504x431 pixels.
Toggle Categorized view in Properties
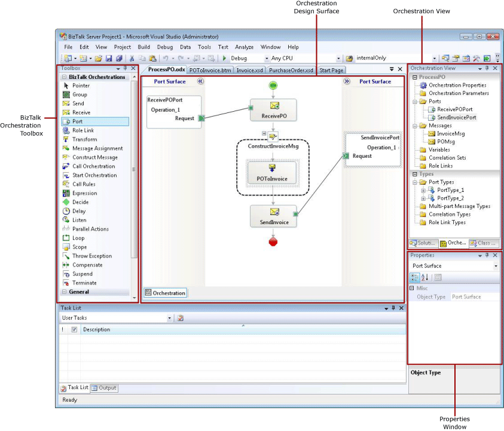point(415,277)
